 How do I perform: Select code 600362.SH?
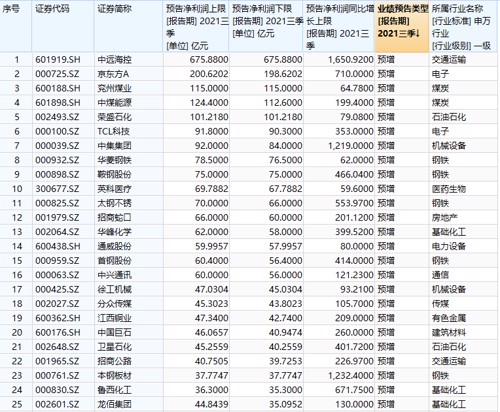pos(58,318)
